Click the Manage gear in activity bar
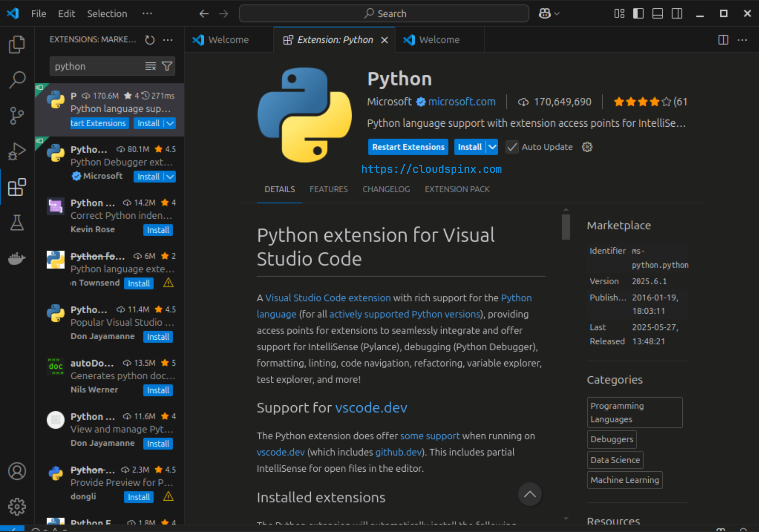Screen dimensions: 759x532 click(x=17, y=506)
